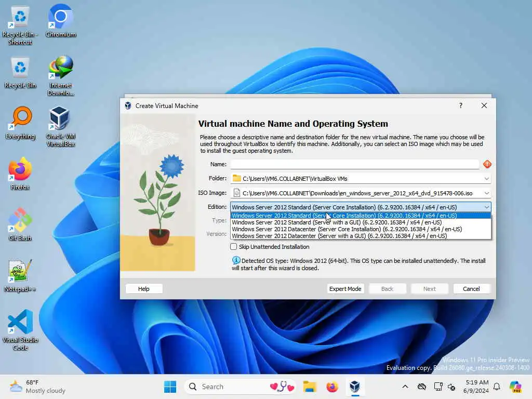Choose Standard (Server Core Installation) edition
This screenshot has height=399, width=532.
pyautogui.click(x=361, y=216)
